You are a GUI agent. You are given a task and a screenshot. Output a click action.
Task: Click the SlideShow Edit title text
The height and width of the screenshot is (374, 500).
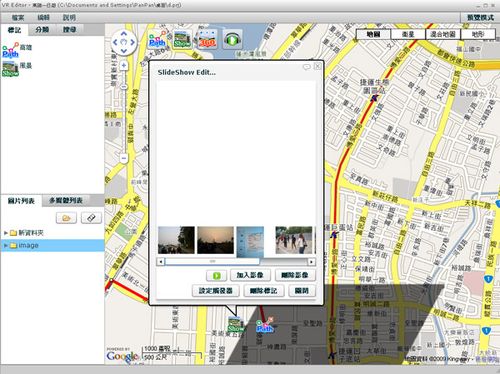pos(186,72)
